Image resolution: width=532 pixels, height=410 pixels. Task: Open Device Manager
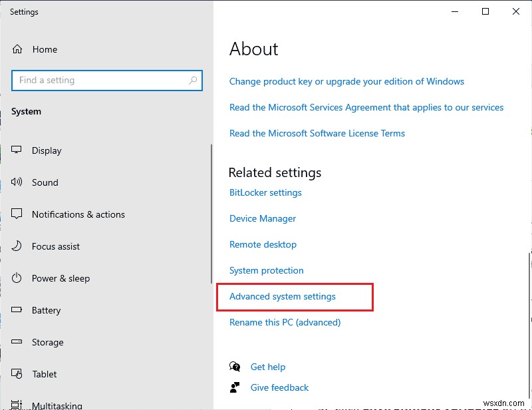click(x=263, y=218)
